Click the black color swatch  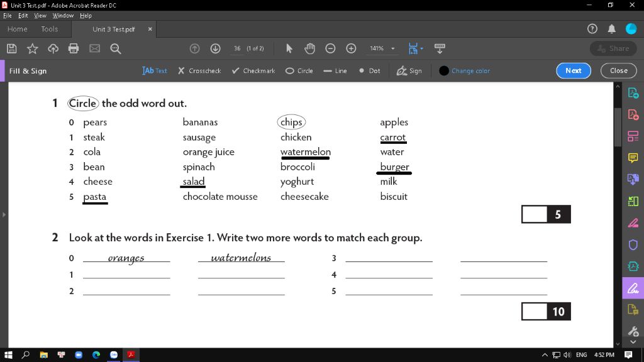click(443, 70)
